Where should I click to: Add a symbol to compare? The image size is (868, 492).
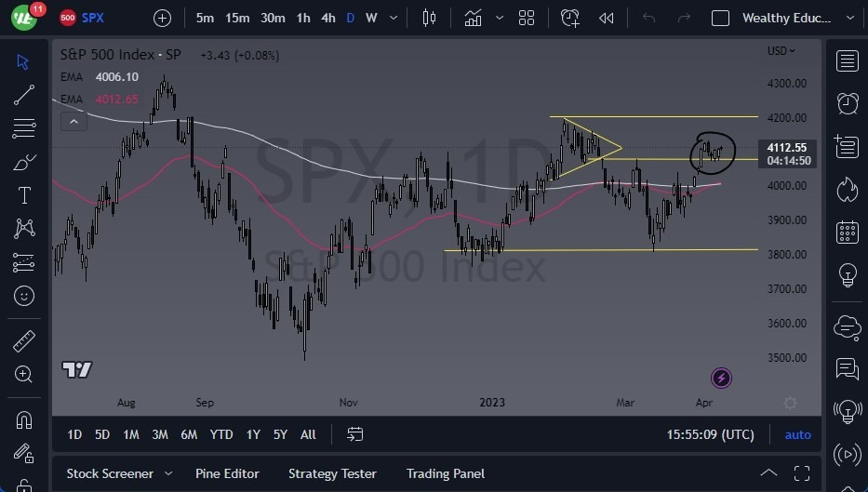[x=162, y=19]
